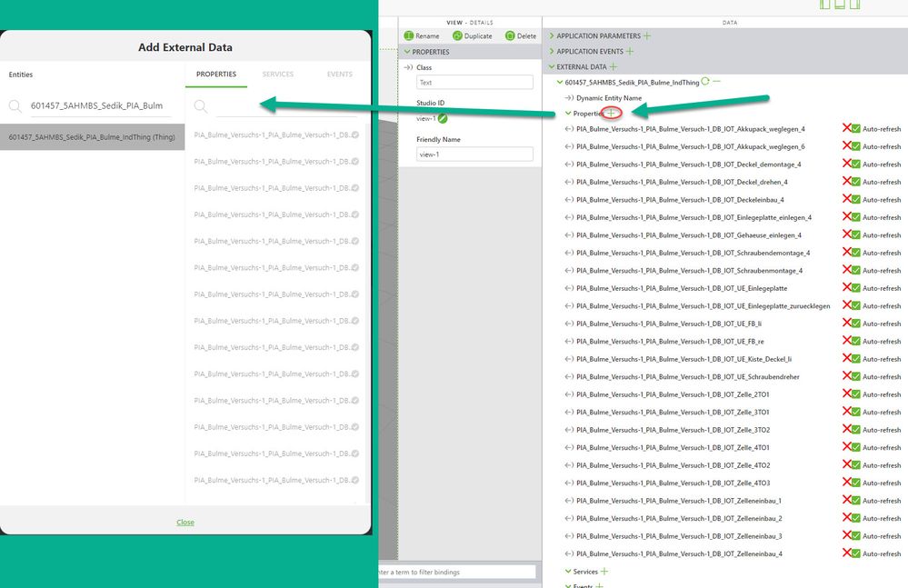Viewport: 908px width, 588px height.
Task: Select the Zelle_4TO3 property row
Action: pos(673,483)
